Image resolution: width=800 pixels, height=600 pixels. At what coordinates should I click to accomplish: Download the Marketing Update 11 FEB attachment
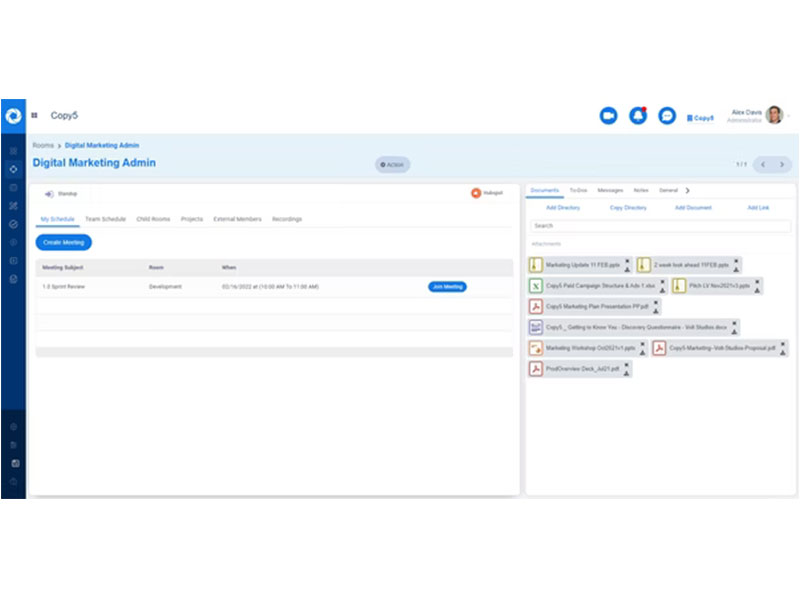pos(627,270)
